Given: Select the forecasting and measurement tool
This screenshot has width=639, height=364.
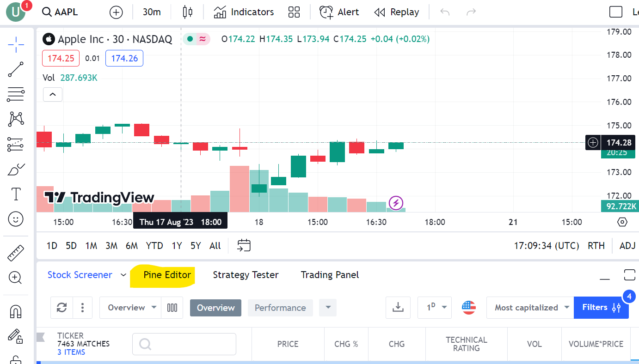Looking at the screenshot, I should pos(16,144).
